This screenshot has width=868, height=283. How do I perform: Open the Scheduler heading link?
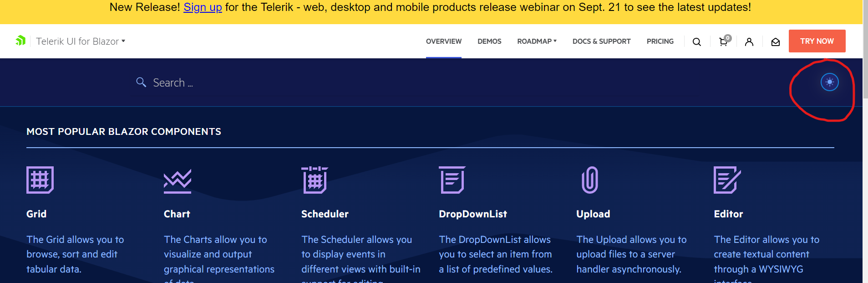[325, 214]
